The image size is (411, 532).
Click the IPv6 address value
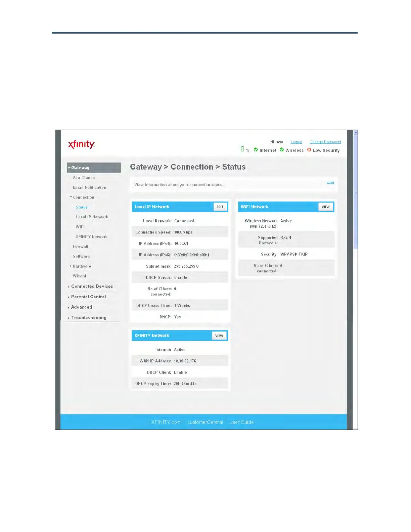coord(192,255)
